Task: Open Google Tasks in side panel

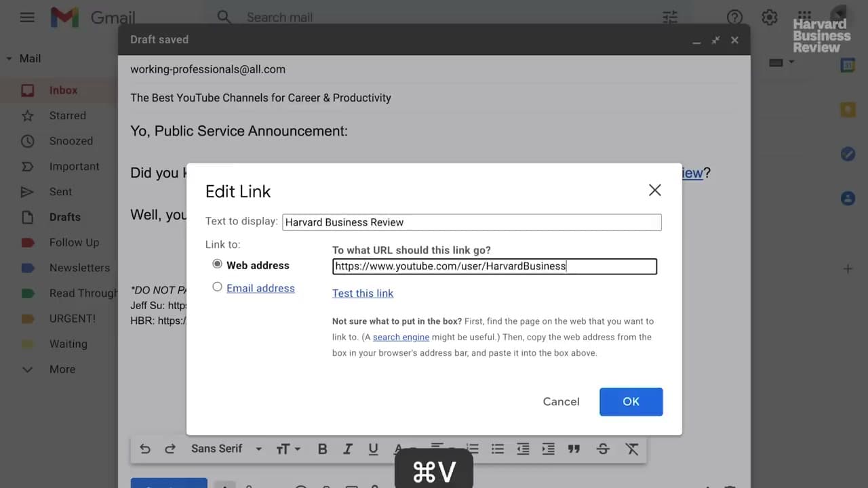Action: pyautogui.click(x=848, y=154)
